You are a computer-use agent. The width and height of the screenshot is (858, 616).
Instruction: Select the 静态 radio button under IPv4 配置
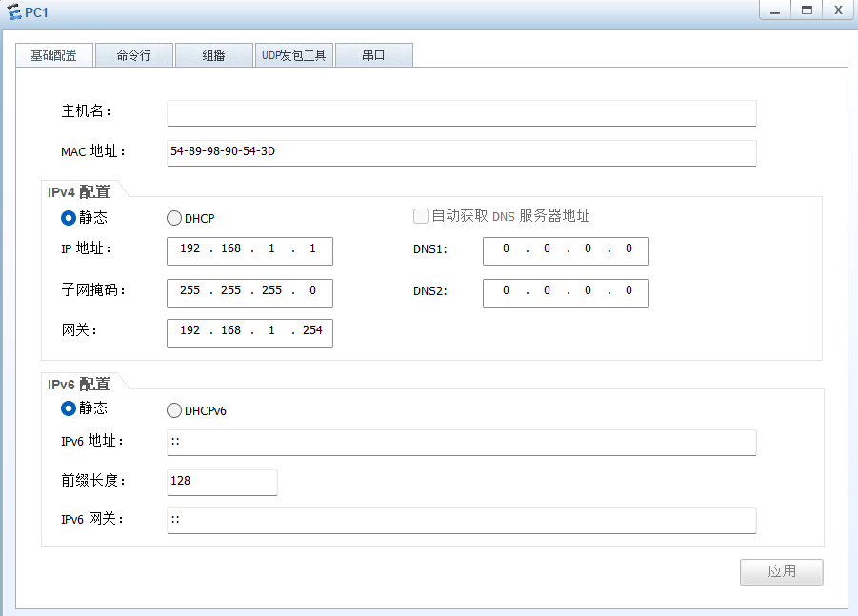pyautogui.click(x=69, y=218)
